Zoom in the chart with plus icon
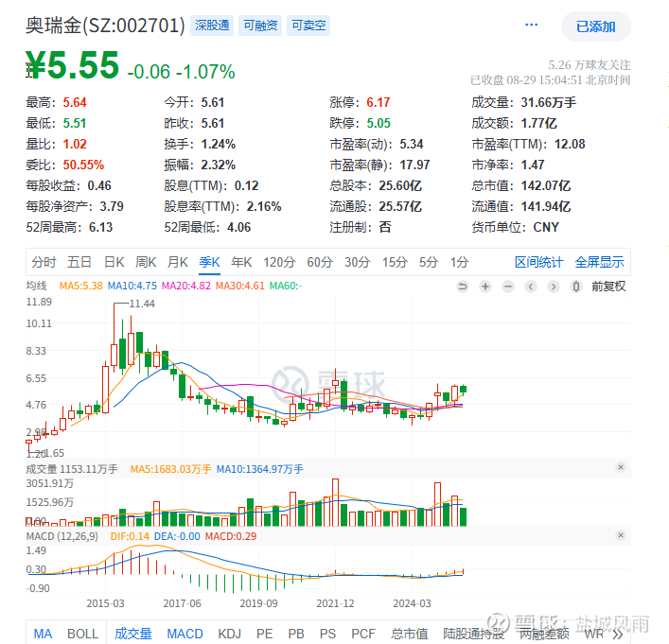Screen dimensions: 669x644 [x=485, y=287]
